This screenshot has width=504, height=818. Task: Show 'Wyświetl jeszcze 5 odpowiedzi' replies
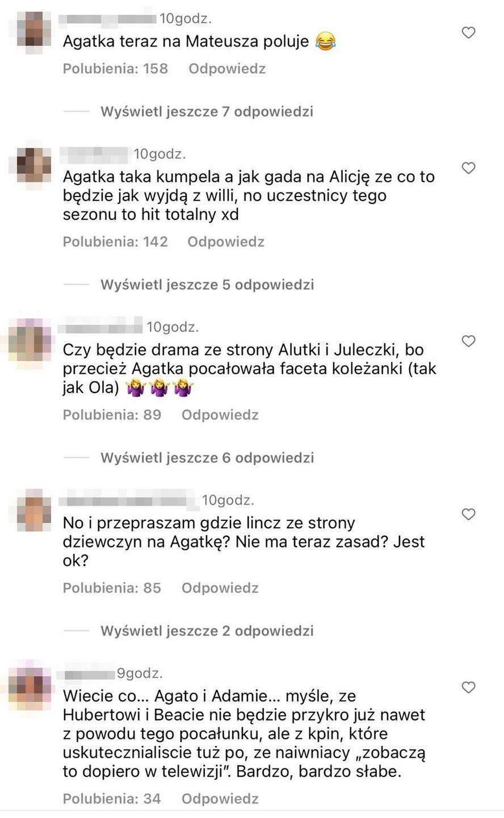(207, 285)
